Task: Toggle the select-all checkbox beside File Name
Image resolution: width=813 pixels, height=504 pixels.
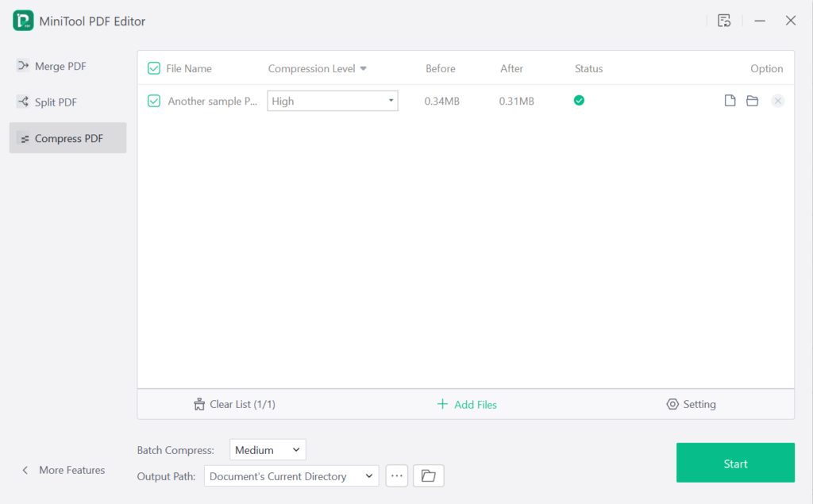Action: (x=154, y=68)
